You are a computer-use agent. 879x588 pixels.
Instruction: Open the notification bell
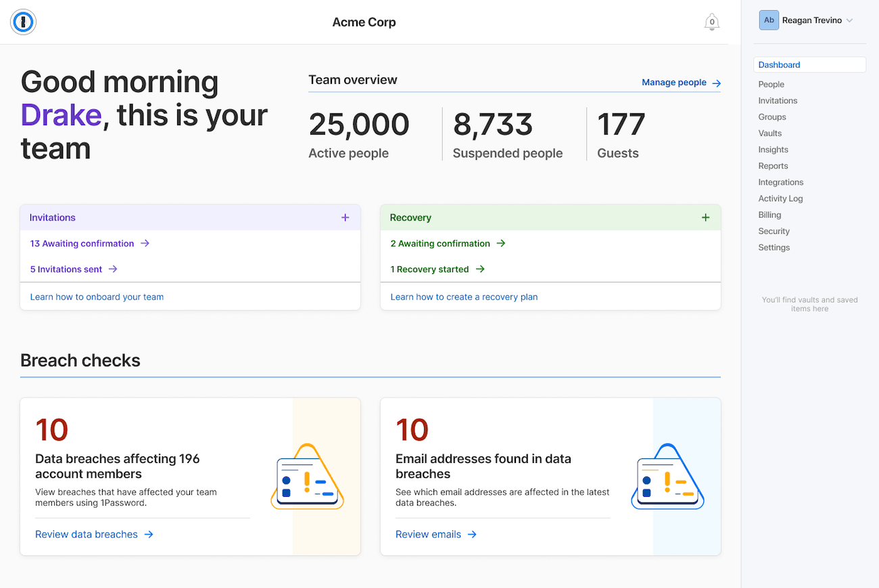click(711, 22)
